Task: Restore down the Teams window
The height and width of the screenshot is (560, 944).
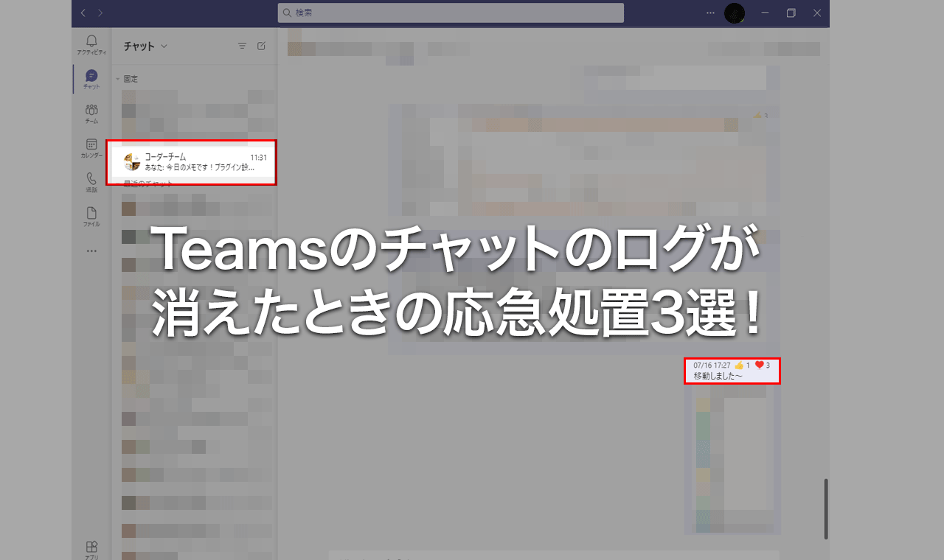Action: pyautogui.click(x=791, y=13)
